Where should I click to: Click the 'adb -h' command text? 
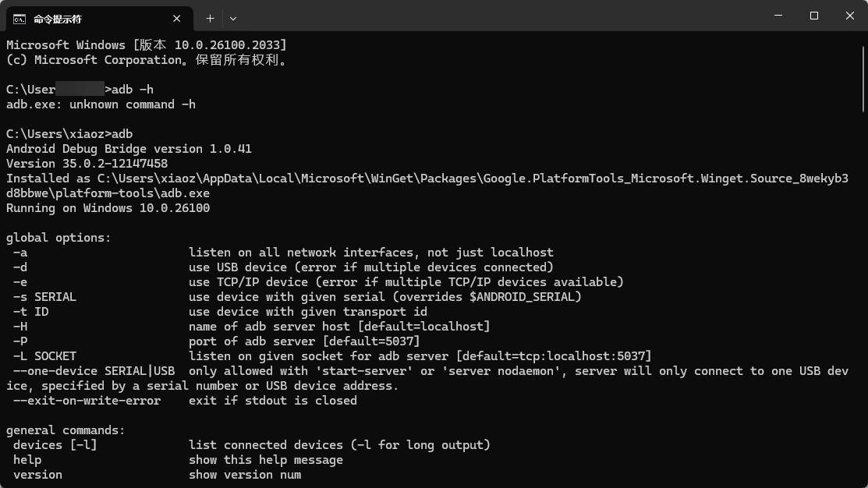pos(133,90)
